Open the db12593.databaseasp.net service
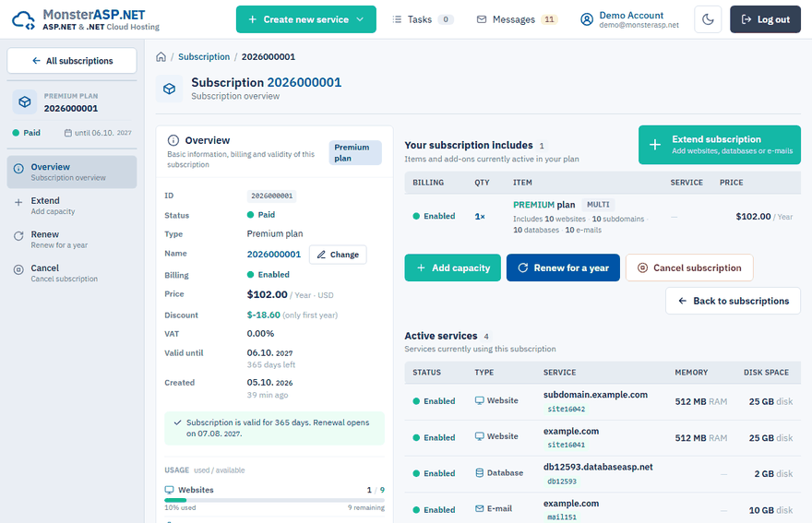This screenshot has height=523, width=812. point(598,467)
